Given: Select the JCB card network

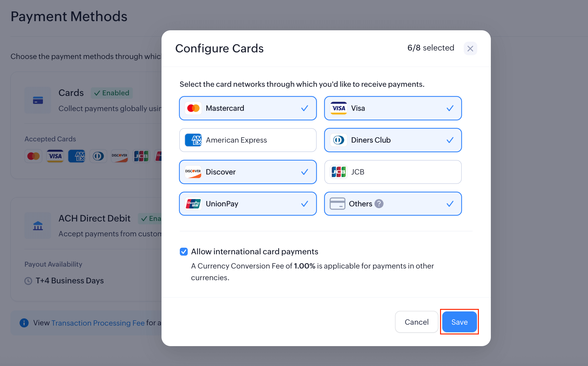Looking at the screenshot, I should (x=393, y=172).
